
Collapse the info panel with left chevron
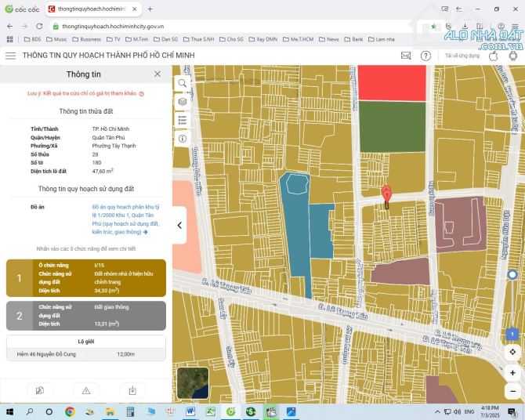[x=179, y=225]
